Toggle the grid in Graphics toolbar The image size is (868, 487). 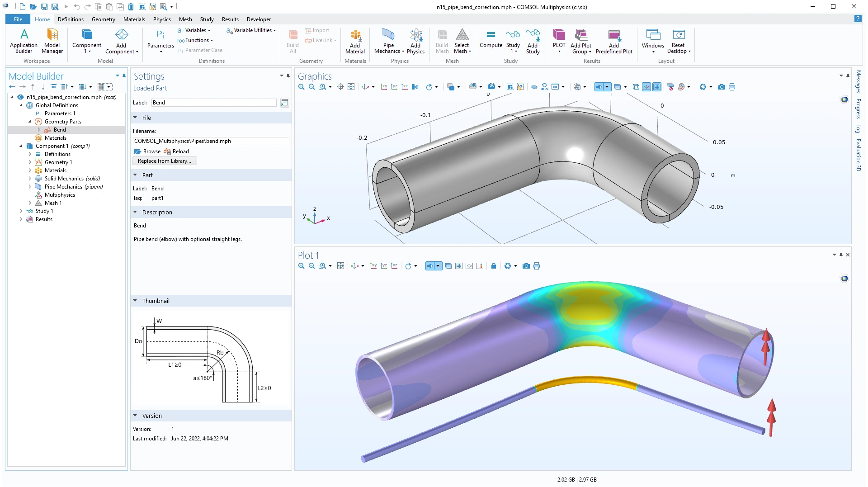(657, 87)
